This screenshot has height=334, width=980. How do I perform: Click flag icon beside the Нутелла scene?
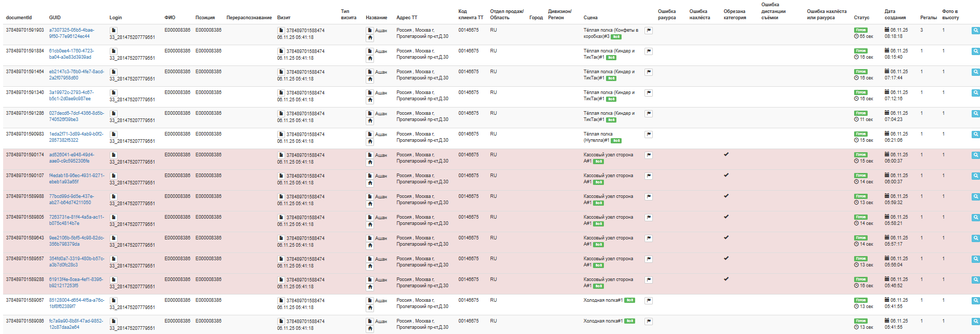click(649, 135)
